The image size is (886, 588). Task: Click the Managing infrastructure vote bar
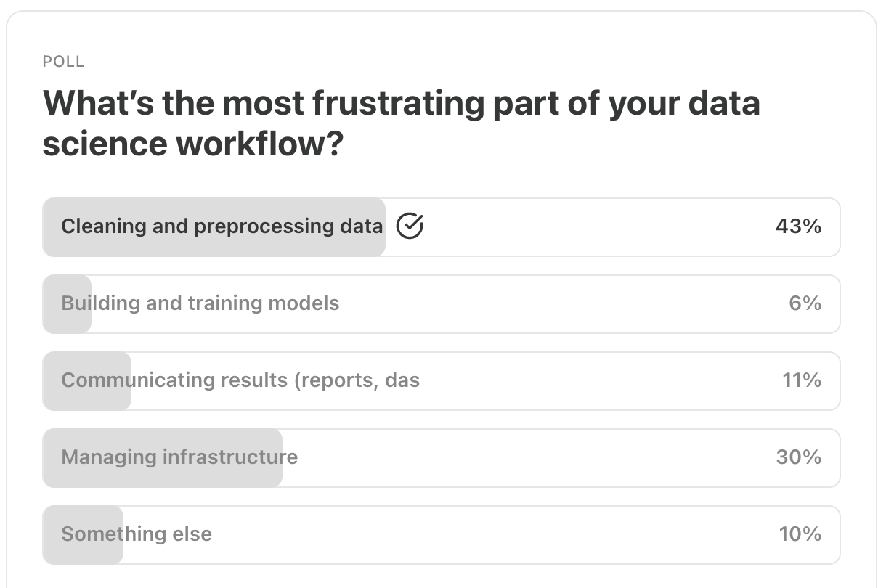pyautogui.click(x=163, y=458)
